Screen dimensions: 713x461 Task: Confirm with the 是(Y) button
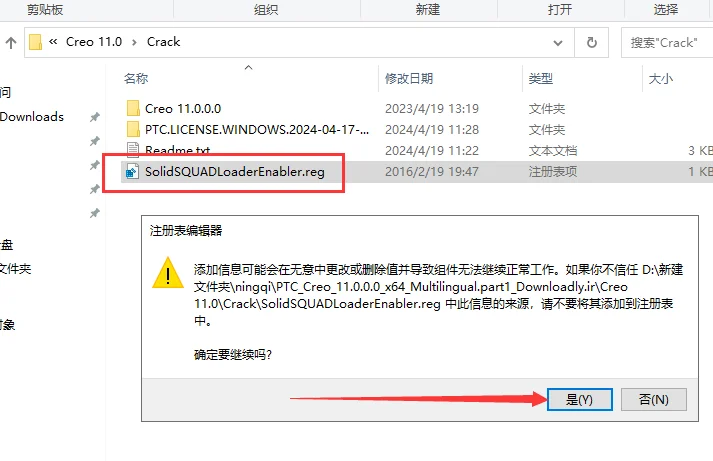coord(579,400)
